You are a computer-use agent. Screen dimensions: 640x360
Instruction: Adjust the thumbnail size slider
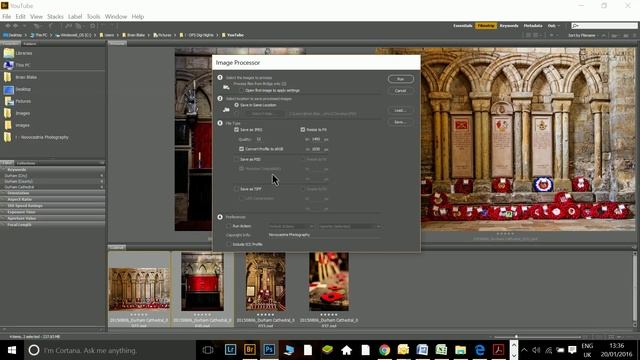516,337
